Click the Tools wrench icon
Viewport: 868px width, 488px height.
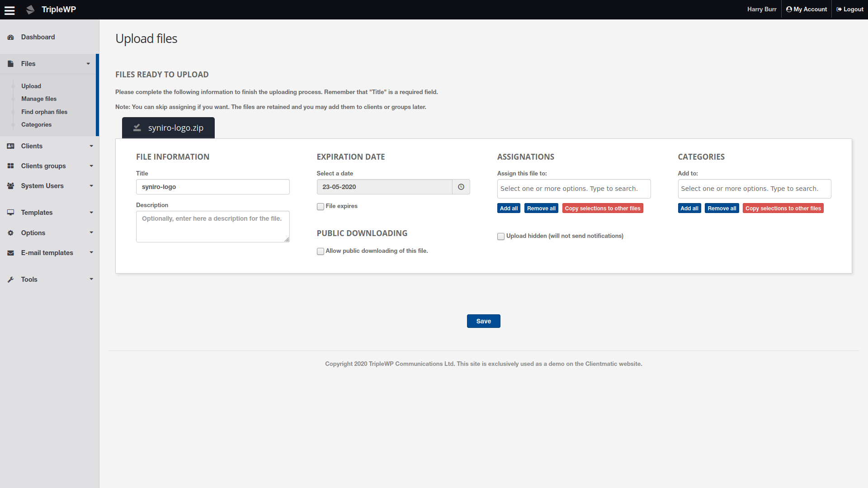coord(10,280)
